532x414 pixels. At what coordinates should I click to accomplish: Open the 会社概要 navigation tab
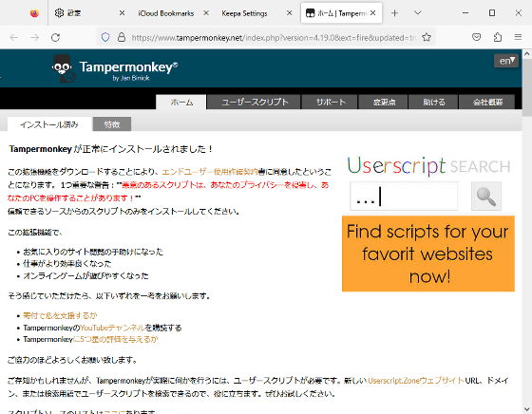point(487,102)
